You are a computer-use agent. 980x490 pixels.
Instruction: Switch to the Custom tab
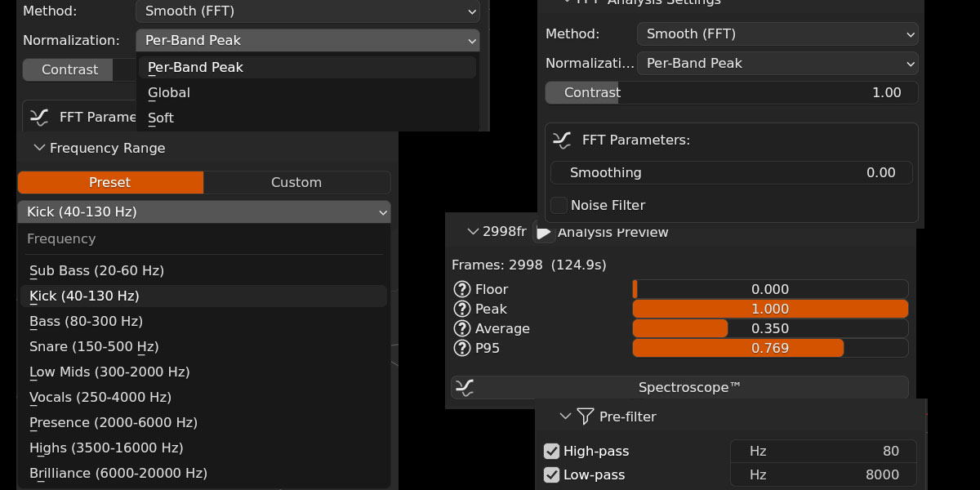click(x=296, y=182)
